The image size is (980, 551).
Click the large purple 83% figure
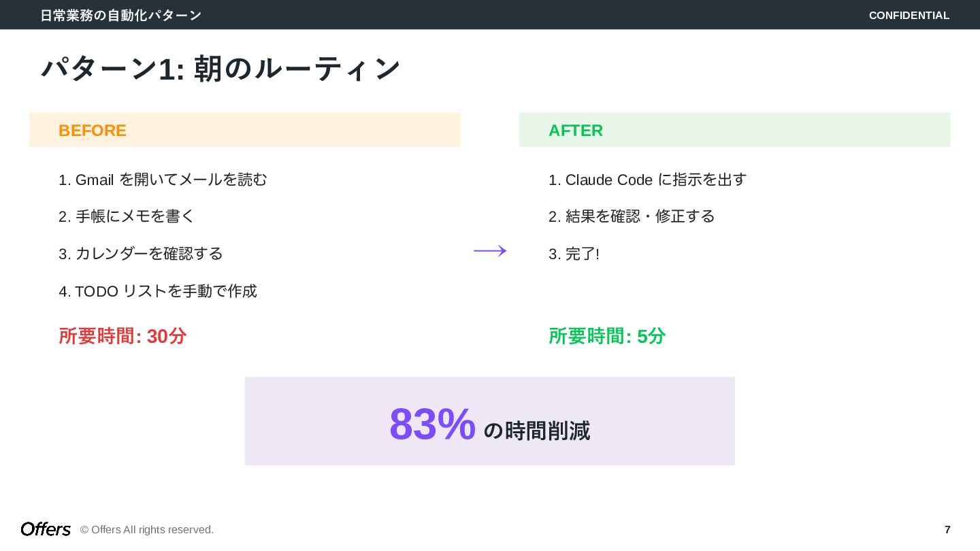pos(432,424)
